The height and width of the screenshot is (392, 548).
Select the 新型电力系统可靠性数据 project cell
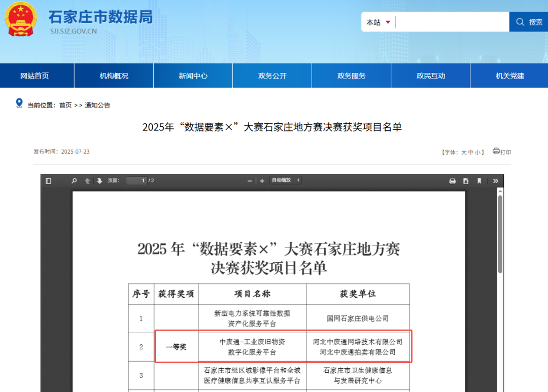pyautogui.click(x=252, y=318)
